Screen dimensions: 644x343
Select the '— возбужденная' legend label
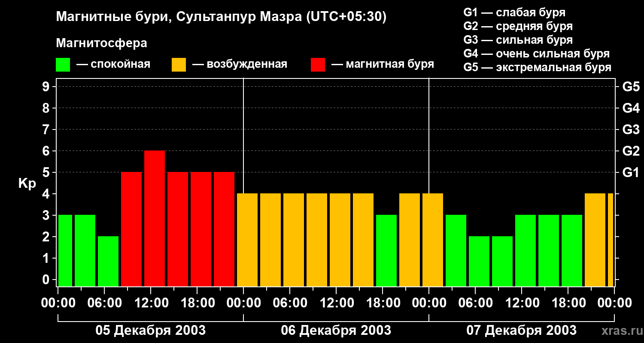pos(240,65)
